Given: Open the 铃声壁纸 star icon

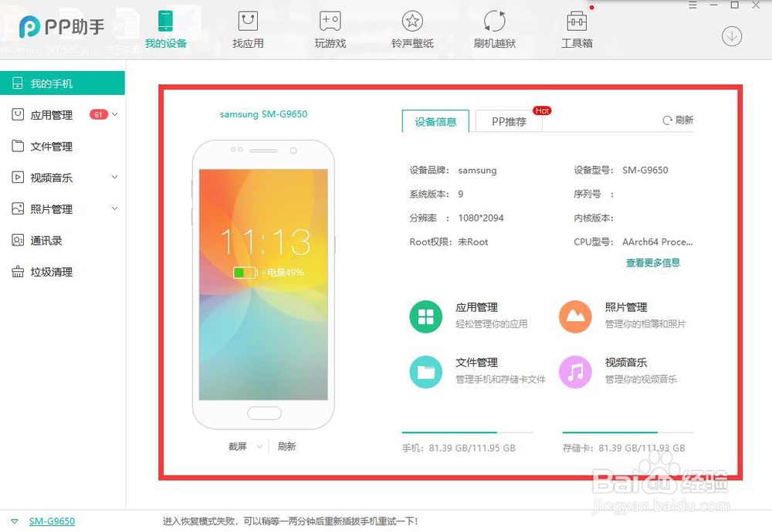Looking at the screenshot, I should pyautogui.click(x=412, y=21).
